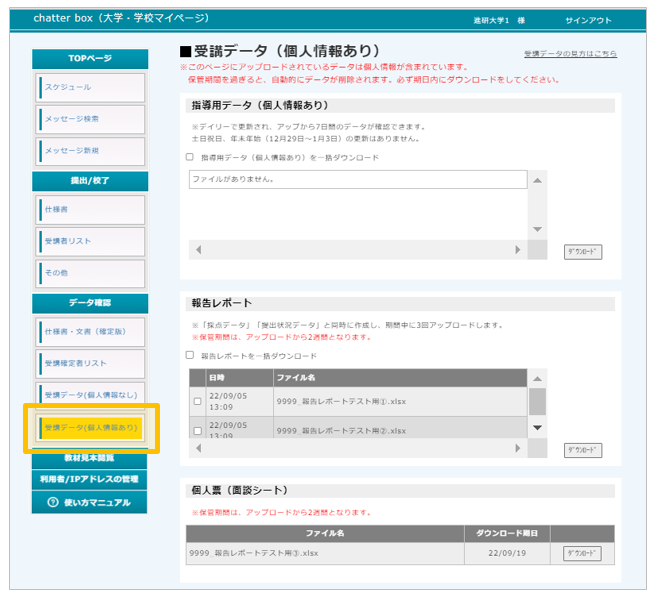
Task: Expand 利用者/IPアドレスの管理 sidebar section
Action: (x=90, y=480)
